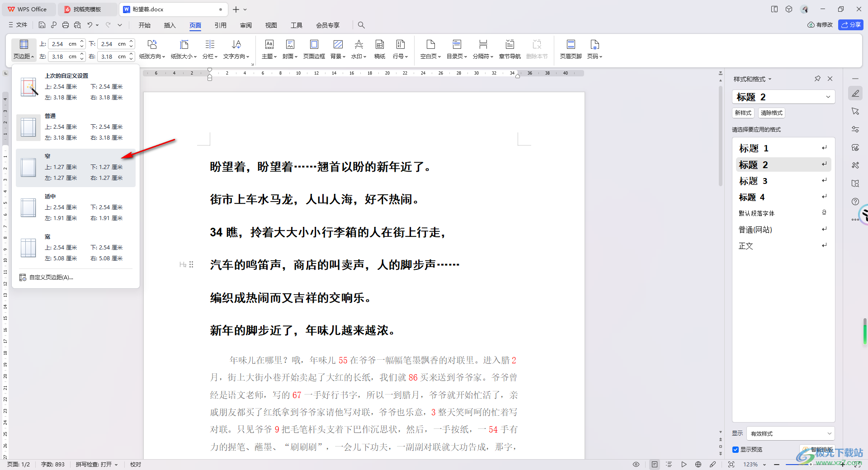Apply the 正文 body style
This screenshot has width=868, height=470.
pos(783,246)
